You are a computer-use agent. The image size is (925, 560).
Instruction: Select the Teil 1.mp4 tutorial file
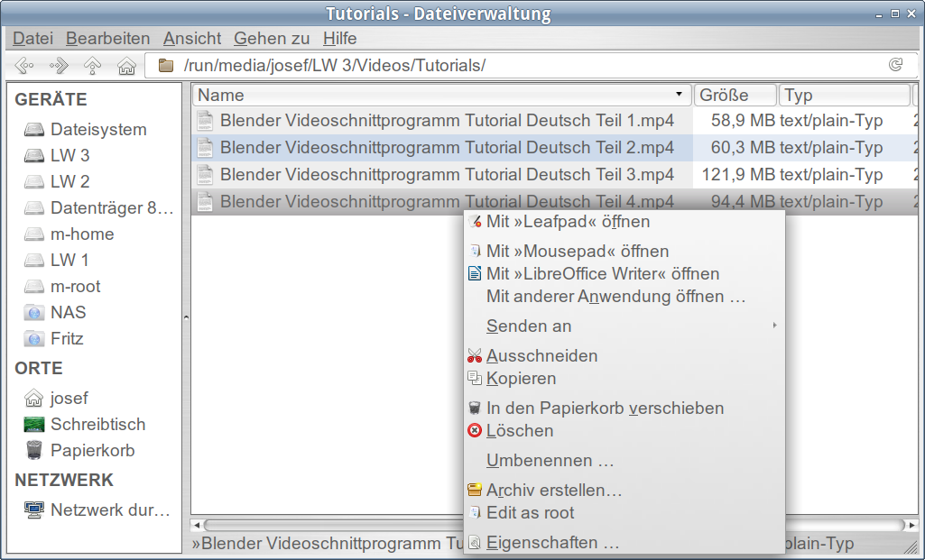(x=446, y=121)
